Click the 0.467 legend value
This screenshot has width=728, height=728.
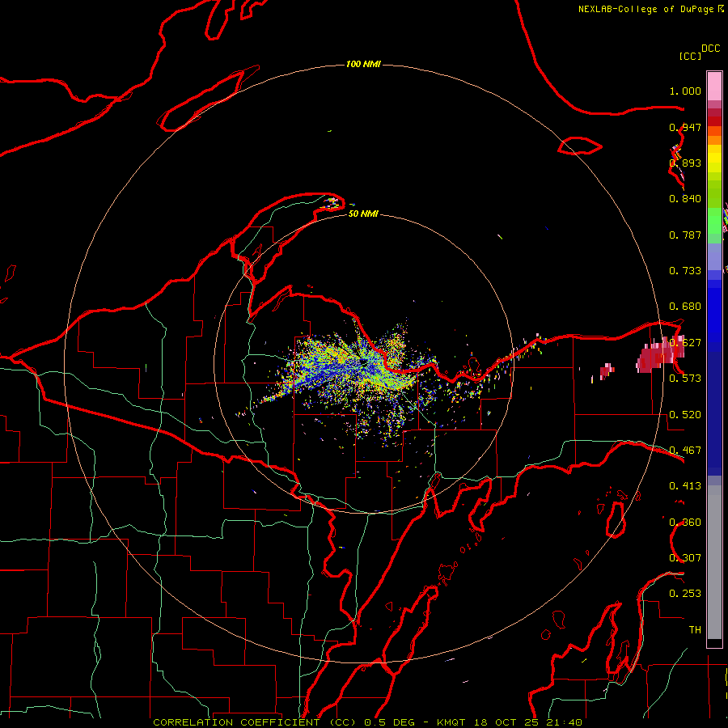coord(685,451)
